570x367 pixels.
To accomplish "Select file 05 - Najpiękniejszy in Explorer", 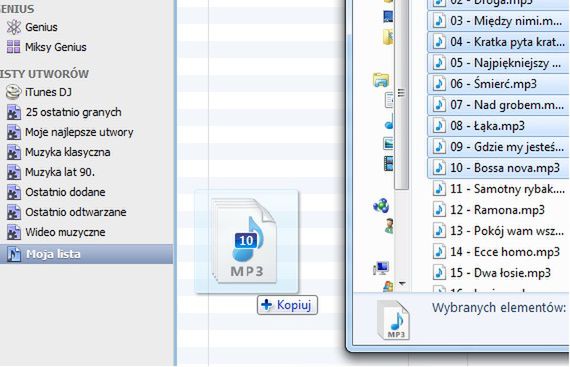I will [x=498, y=63].
